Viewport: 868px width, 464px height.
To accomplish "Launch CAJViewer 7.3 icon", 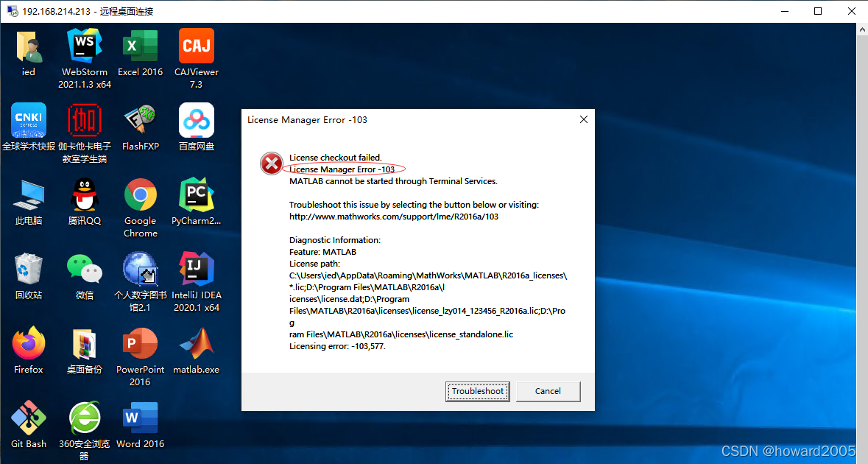I will [x=197, y=46].
